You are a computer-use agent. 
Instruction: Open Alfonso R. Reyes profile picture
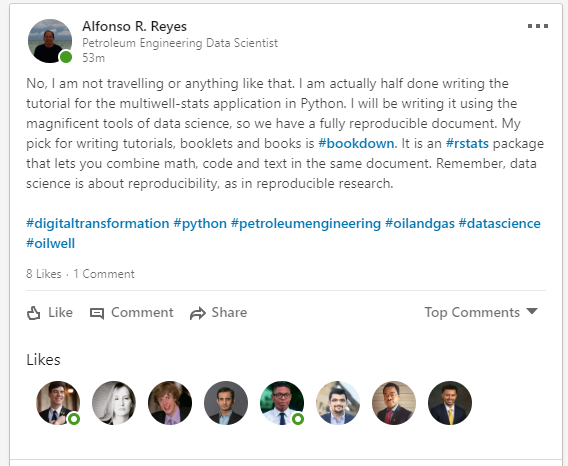[50, 41]
